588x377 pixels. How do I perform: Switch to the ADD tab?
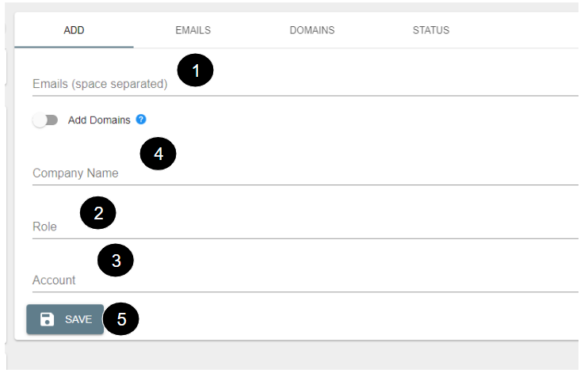point(74,31)
